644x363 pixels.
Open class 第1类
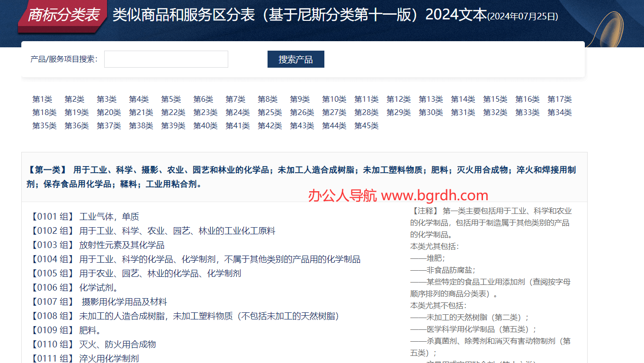43,99
